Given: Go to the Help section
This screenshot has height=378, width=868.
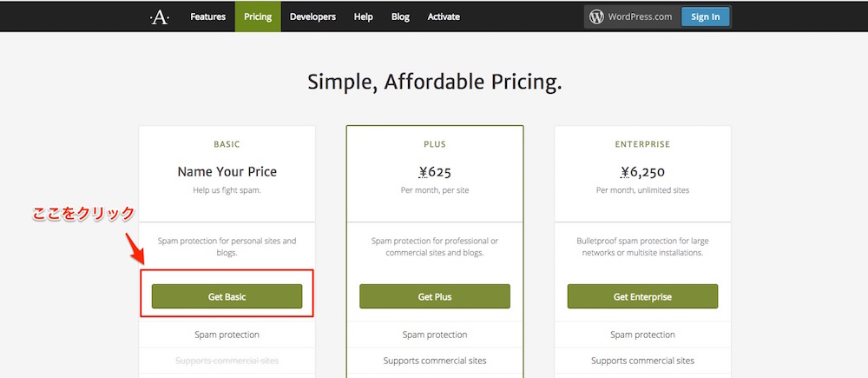Looking at the screenshot, I should 363,17.
